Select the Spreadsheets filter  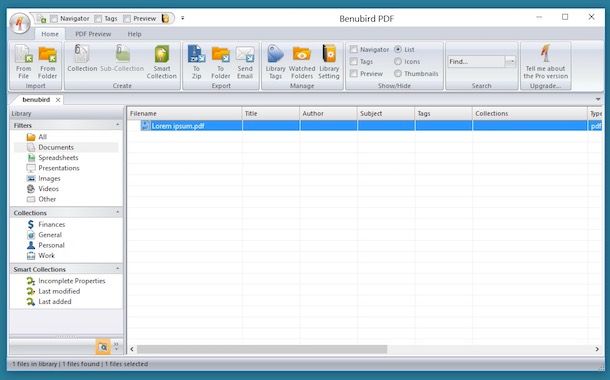tap(53, 158)
